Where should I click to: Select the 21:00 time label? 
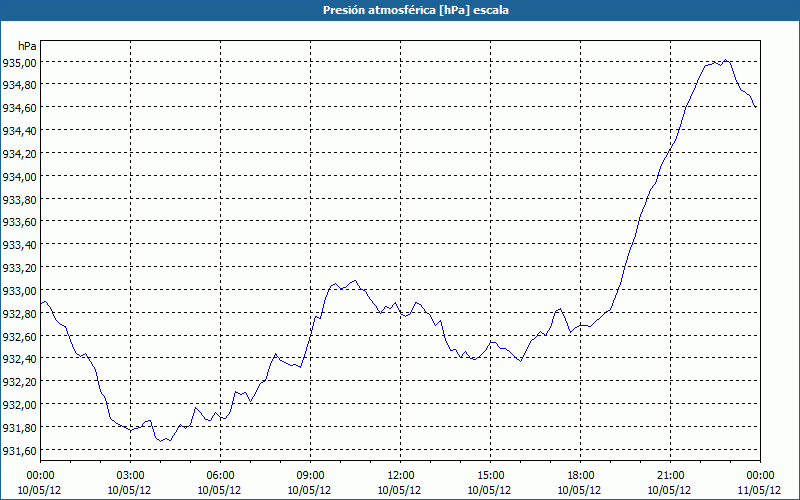pos(670,476)
